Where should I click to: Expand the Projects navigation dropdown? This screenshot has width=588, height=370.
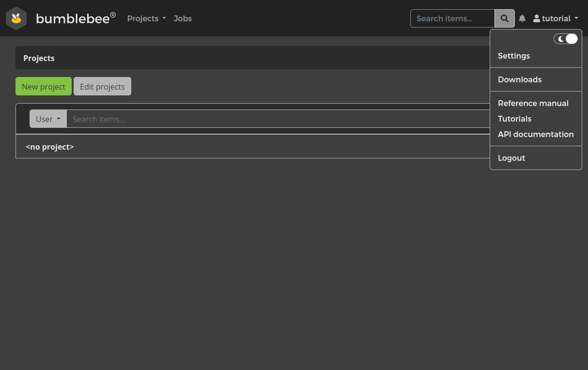pyautogui.click(x=146, y=18)
